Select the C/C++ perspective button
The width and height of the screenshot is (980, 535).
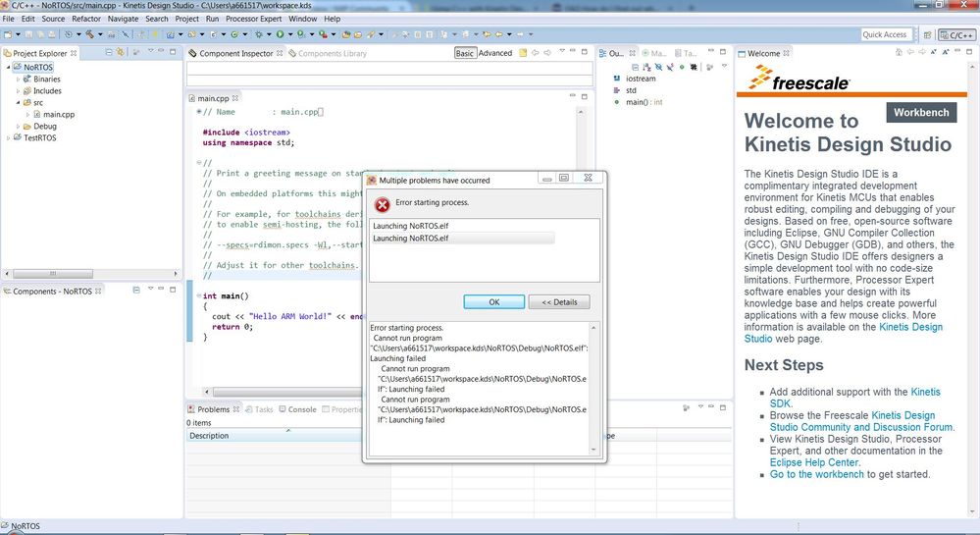(956, 35)
